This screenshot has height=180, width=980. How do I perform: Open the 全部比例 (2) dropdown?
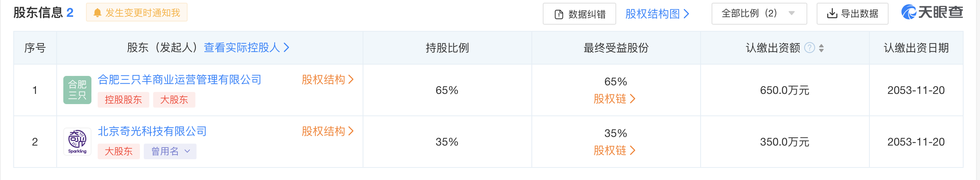coord(759,14)
